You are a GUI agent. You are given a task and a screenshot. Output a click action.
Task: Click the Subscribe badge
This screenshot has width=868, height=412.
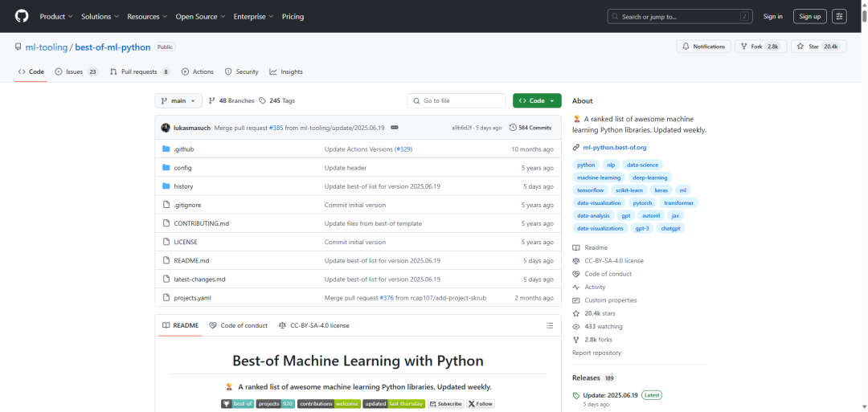(446, 404)
